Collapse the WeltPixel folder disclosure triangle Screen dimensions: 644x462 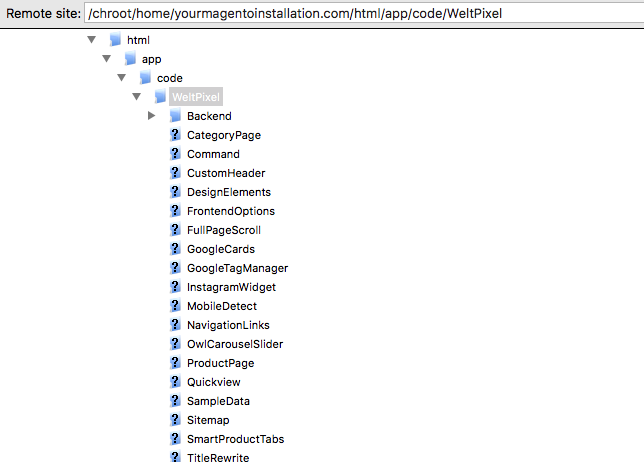click(137, 97)
